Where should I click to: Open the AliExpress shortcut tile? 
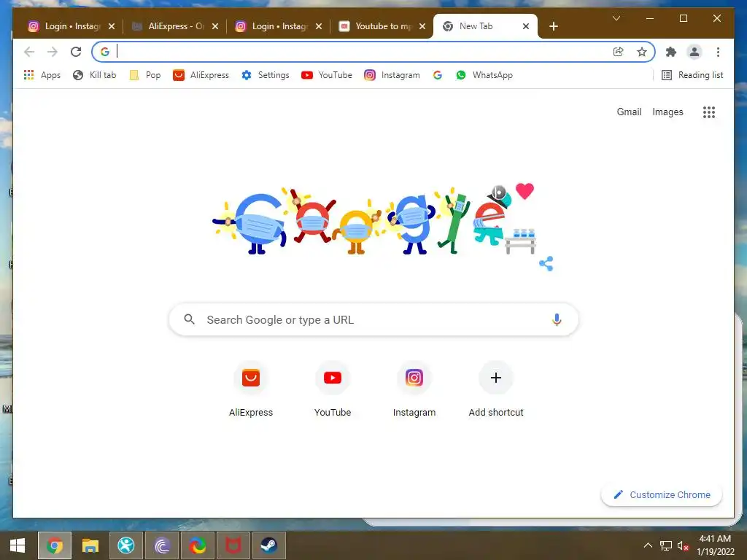click(251, 390)
